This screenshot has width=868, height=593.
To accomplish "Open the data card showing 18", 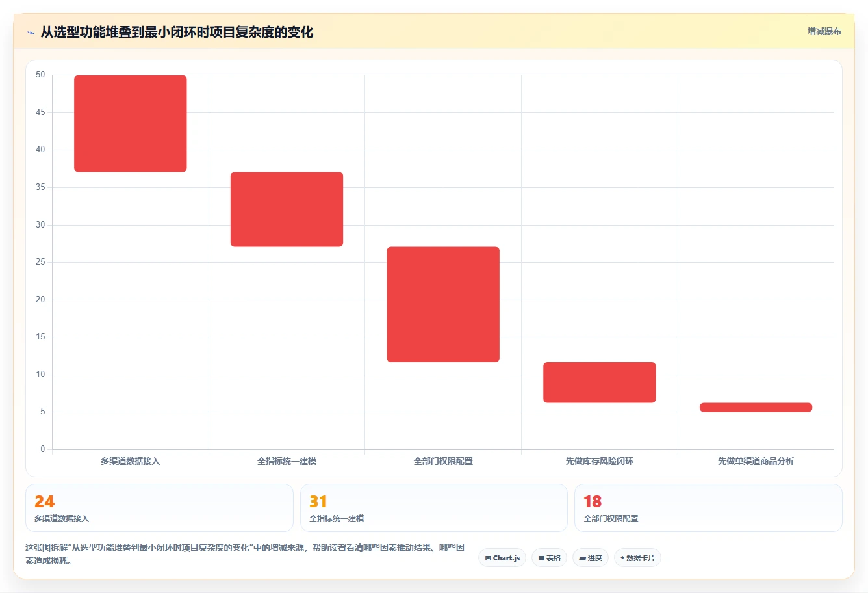I will (x=708, y=508).
